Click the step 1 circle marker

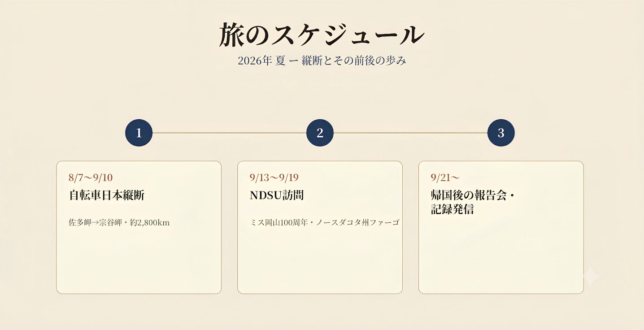point(139,133)
